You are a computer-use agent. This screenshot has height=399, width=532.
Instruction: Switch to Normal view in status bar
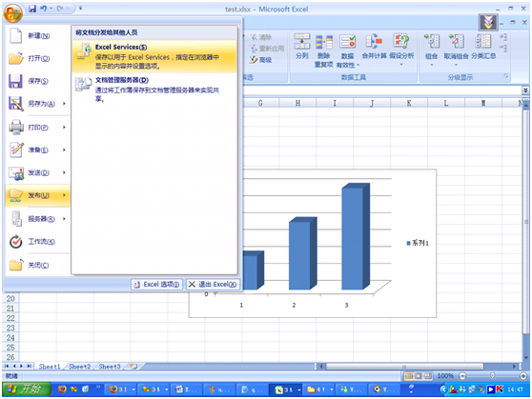[x=409, y=376]
